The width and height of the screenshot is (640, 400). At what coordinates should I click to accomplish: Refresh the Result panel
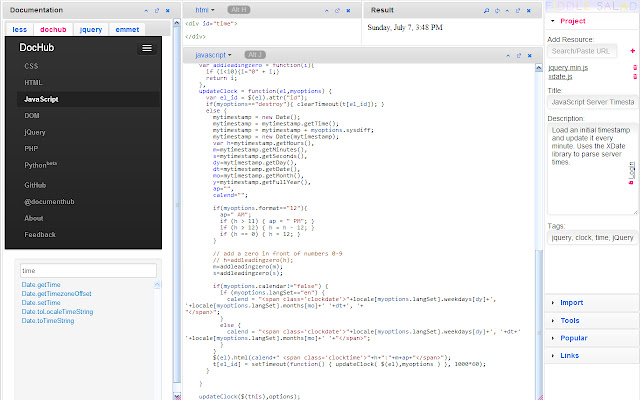[x=497, y=11]
